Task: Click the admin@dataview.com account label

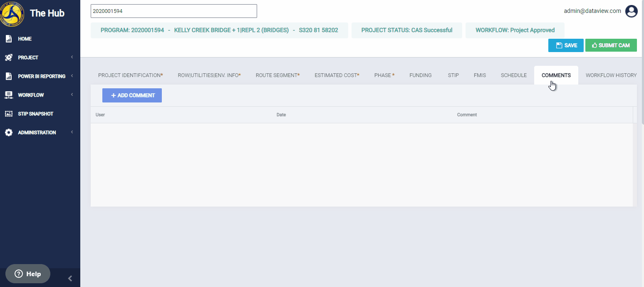Action: click(x=592, y=11)
